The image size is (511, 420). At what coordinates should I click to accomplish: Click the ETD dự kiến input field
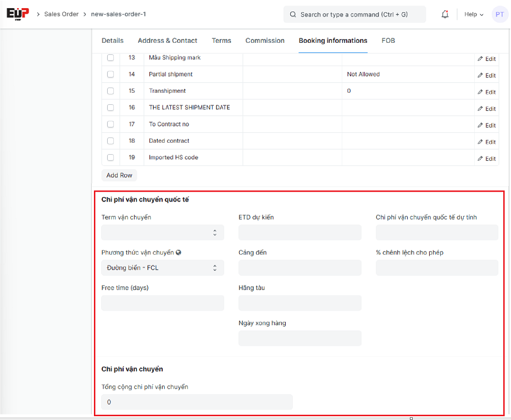click(300, 233)
